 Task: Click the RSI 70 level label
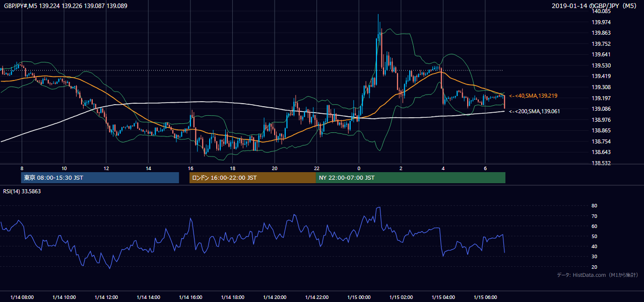(594, 216)
